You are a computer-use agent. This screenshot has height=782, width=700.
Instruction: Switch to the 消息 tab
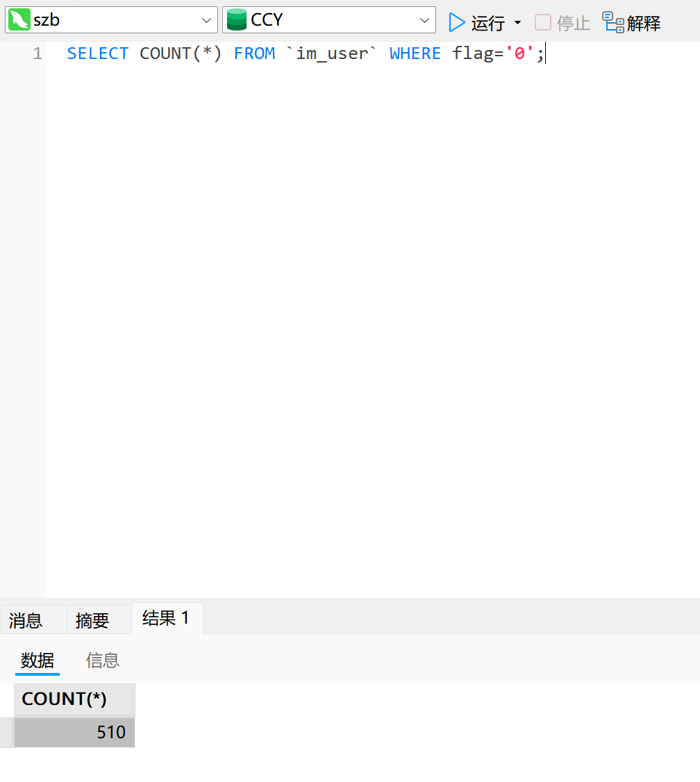click(x=26, y=619)
